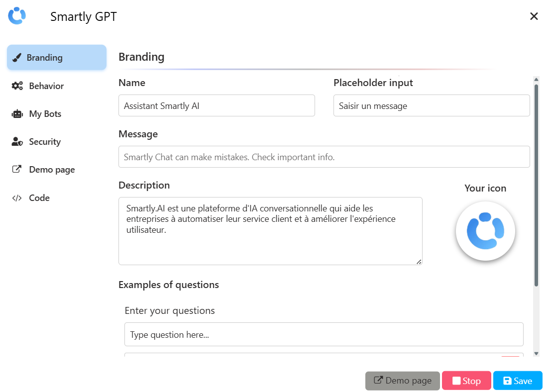Open the Branding section in sidebar
This screenshot has width=549, height=392.
57,57
